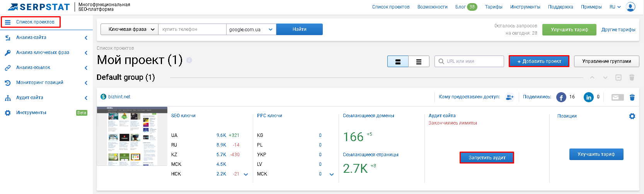Open Позиции link in project card
Viewport: 644px width, 194px height.
click(x=567, y=116)
